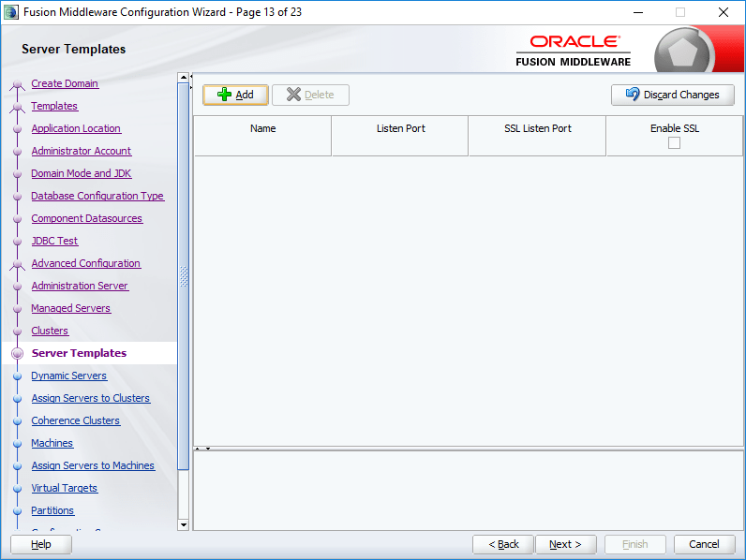Jump to JDBC Test step
Viewport: 746px width, 560px height.
coord(54,241)
